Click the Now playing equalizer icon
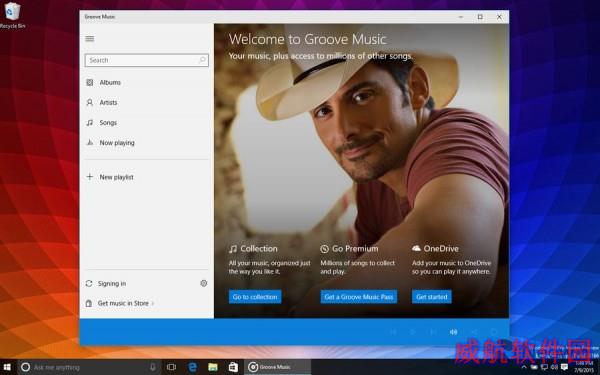 pos(90,142)
